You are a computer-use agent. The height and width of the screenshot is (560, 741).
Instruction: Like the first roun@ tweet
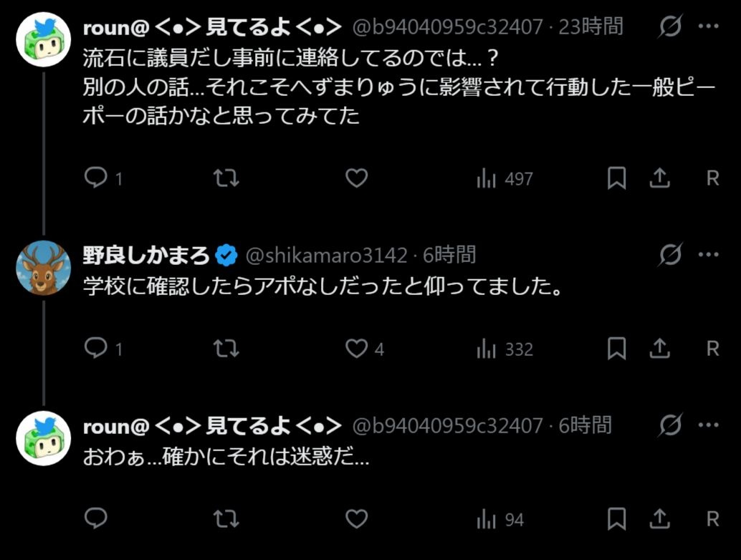click(356, 178)
